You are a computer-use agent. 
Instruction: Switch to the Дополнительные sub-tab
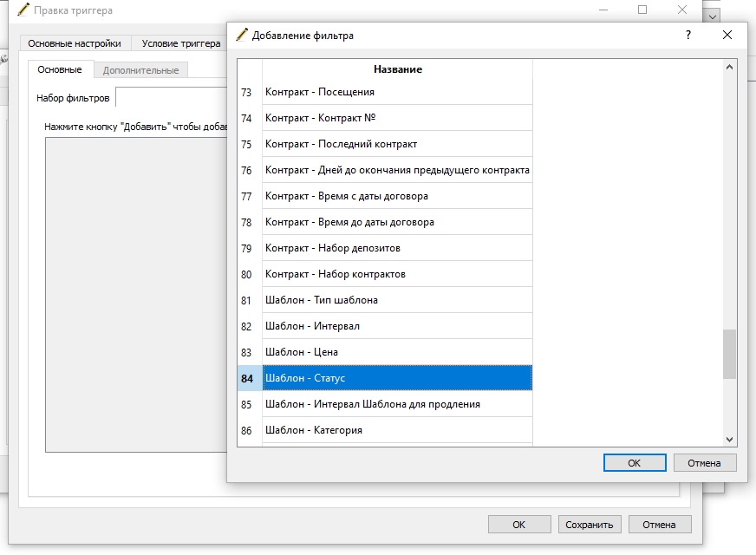point(140,70)
